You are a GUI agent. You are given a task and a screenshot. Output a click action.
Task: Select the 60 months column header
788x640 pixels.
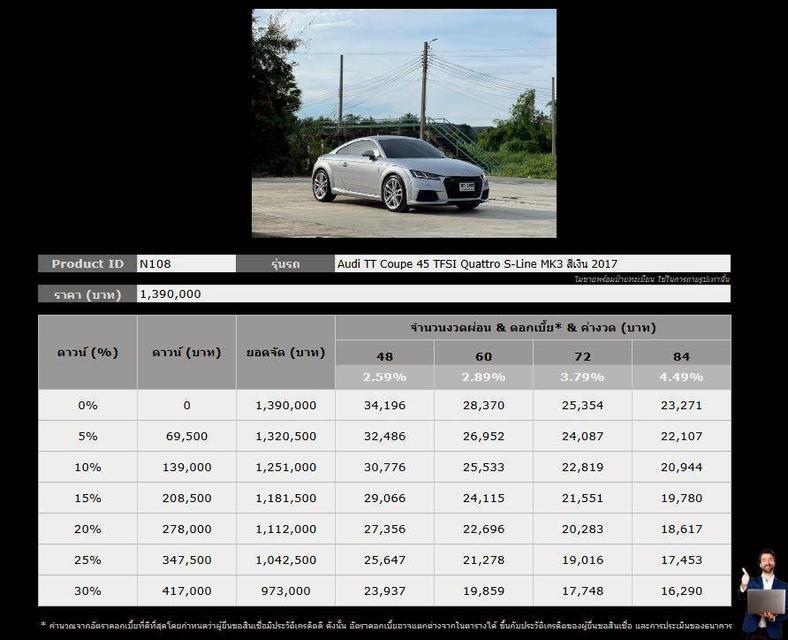(483, 356)
